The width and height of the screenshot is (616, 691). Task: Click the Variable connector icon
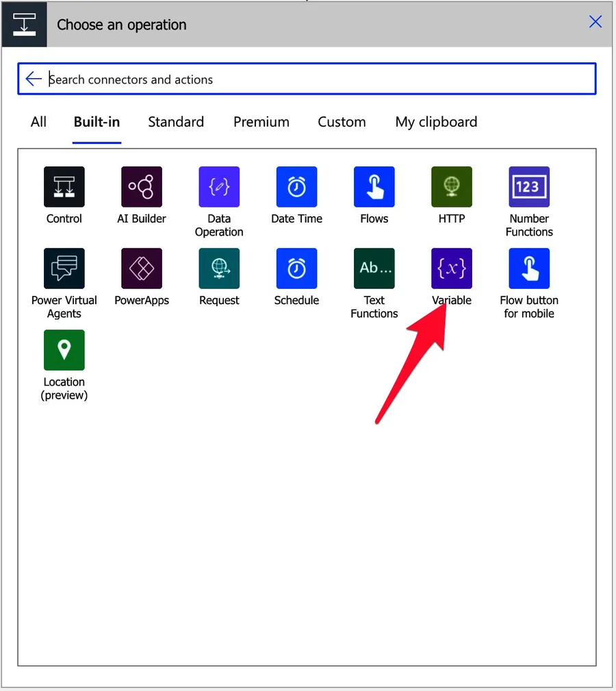coord(451,268)
